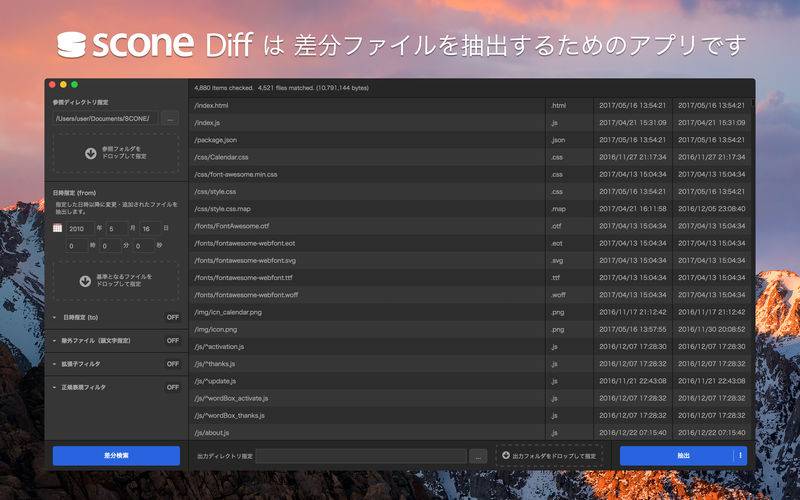Select the /css/style.css.map row
800x500 pixels.
[471, 209]
